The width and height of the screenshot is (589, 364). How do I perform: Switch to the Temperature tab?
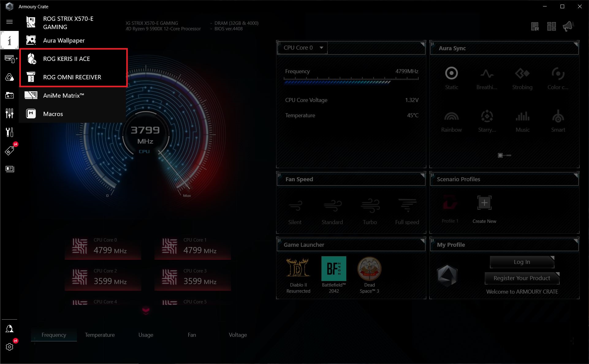(100, 335)
